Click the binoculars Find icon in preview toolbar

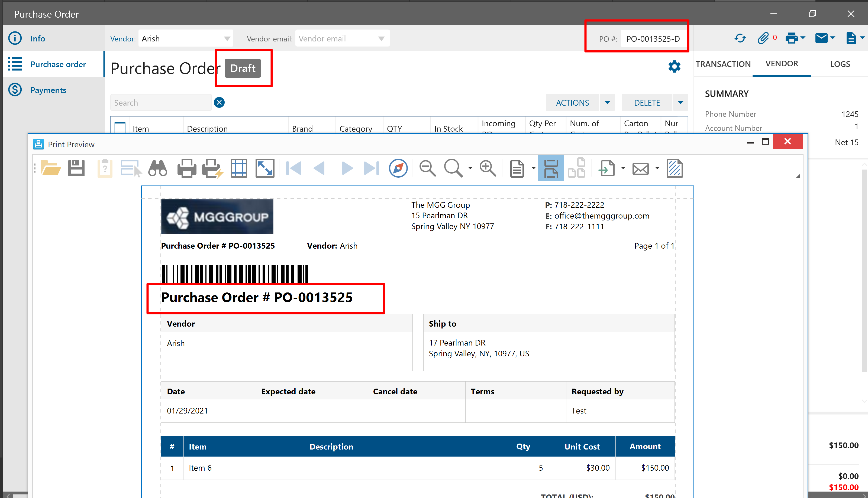157,168
